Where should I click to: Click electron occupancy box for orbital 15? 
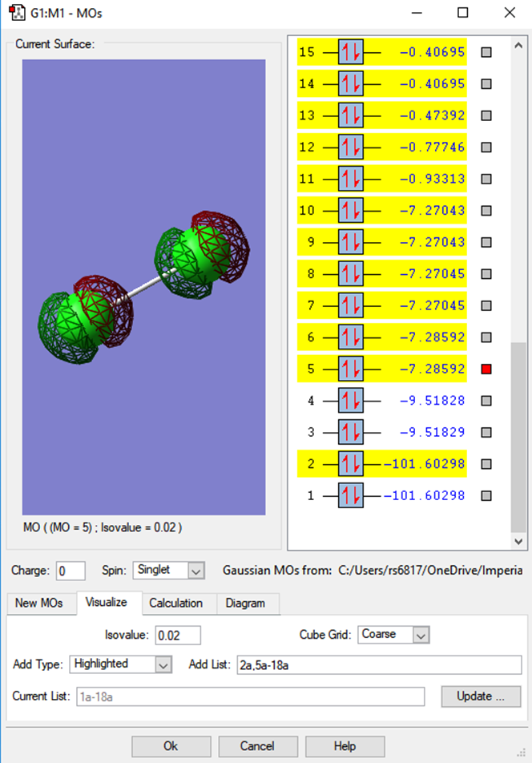351,52
